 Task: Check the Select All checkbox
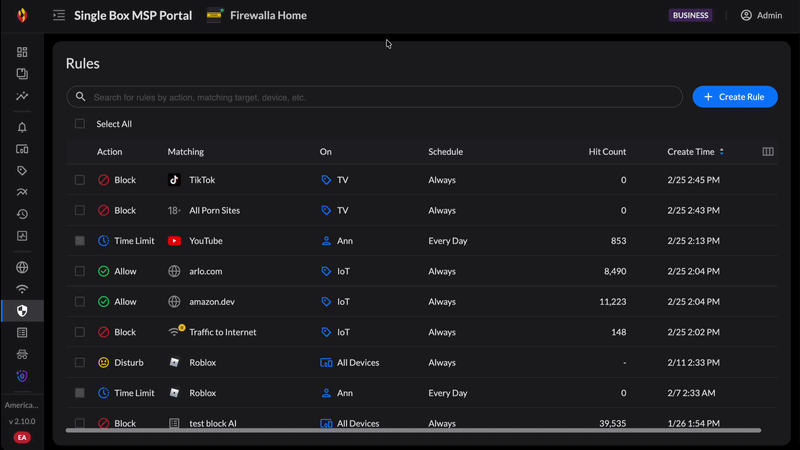(x=80, y=124)
